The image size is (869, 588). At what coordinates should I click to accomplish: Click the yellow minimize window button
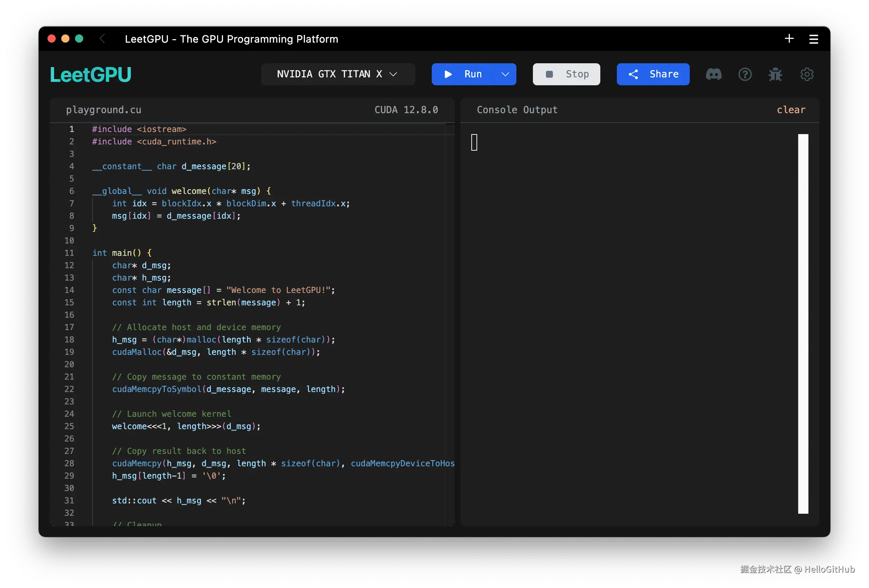pos(65,39)
